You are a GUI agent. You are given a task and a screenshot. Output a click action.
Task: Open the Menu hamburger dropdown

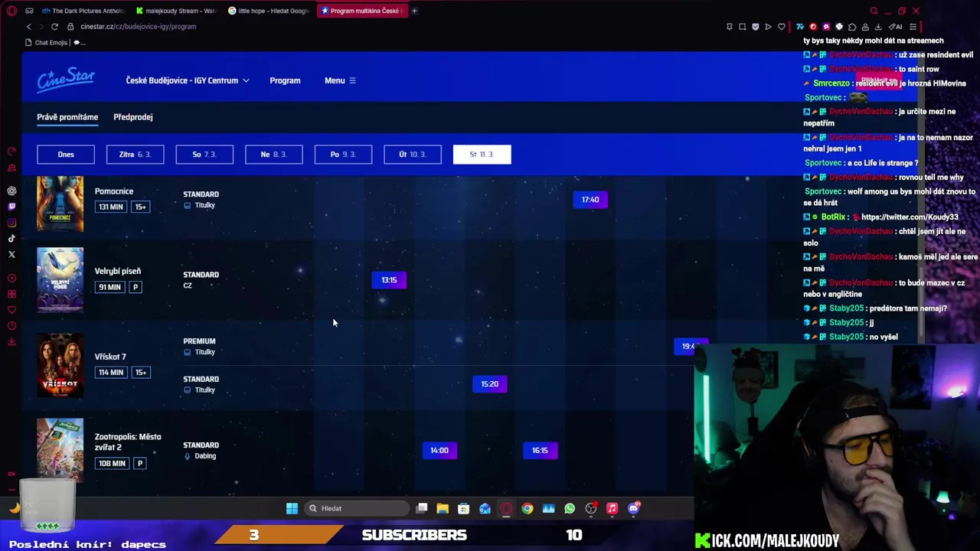click(x=340, y=80)
